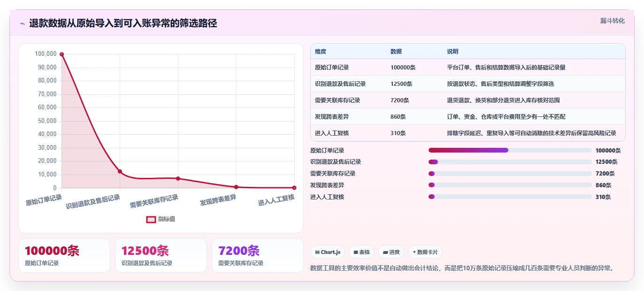Click y-axis label 100,000
This screenshot has width=644, height=291.
pyautogui.click(x=46, y=54)
